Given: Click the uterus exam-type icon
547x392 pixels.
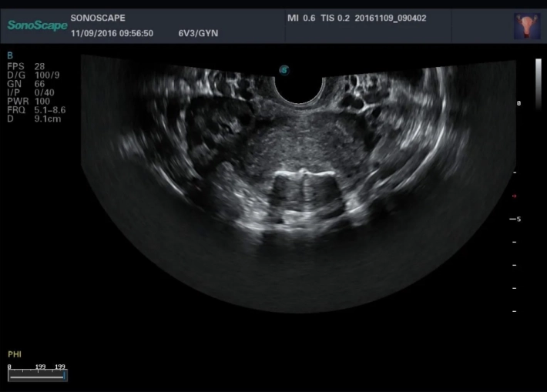Looking at the screenshot, I should (526, 26).
